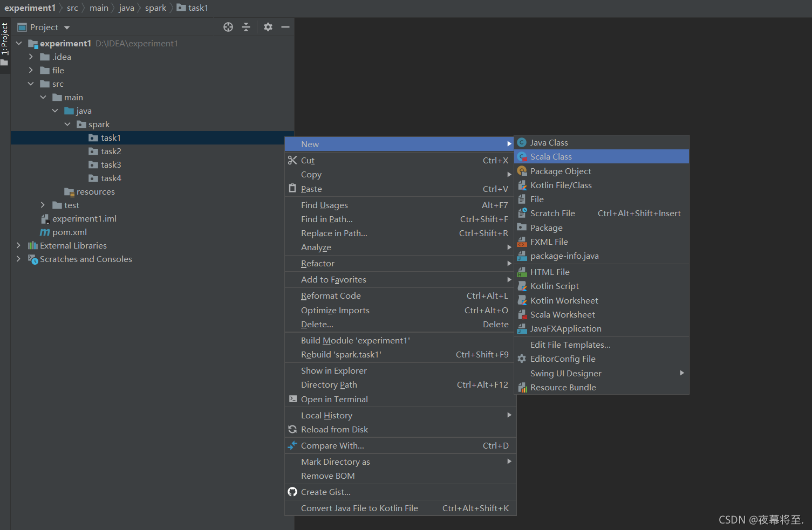
Task: Click the FXML File icon
Action: click(x=522, y=242)
